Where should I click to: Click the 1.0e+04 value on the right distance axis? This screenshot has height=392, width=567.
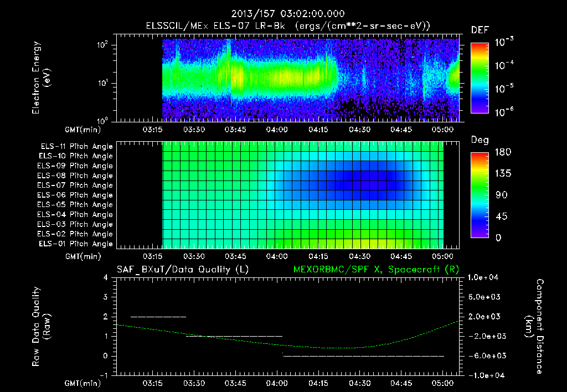(x=483, y=277)
